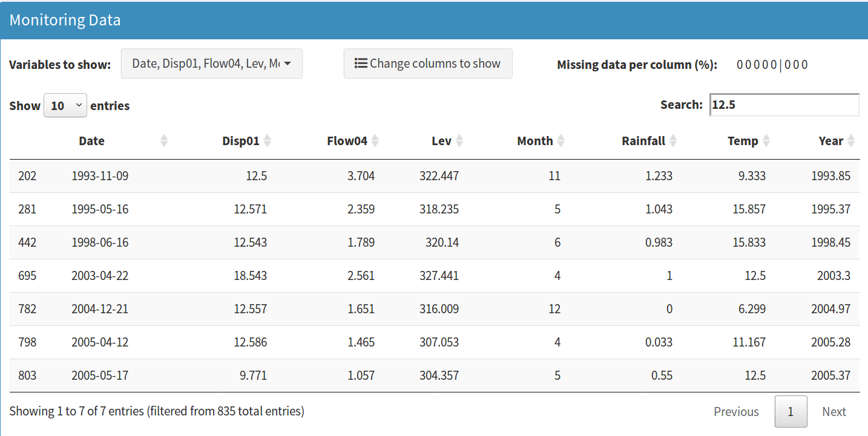Click the Change columns to show button
The height and width of the screenshot is (436, 868).
(x=428, y=63)
